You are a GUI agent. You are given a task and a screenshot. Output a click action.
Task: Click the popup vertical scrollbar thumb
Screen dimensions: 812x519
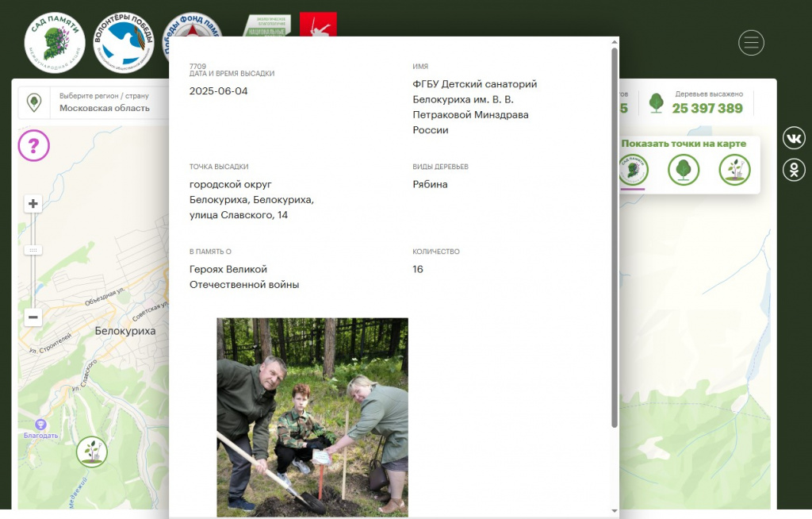615,237
